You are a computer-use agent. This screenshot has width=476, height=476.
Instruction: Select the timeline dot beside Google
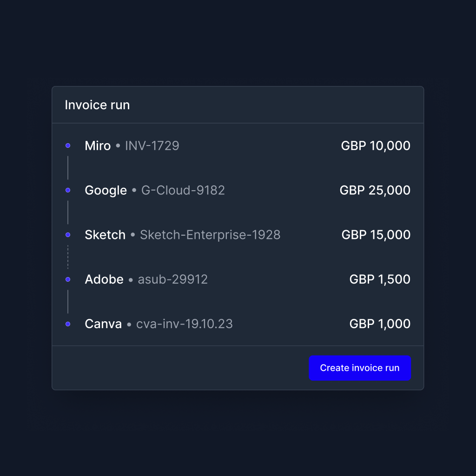[68, 190]
